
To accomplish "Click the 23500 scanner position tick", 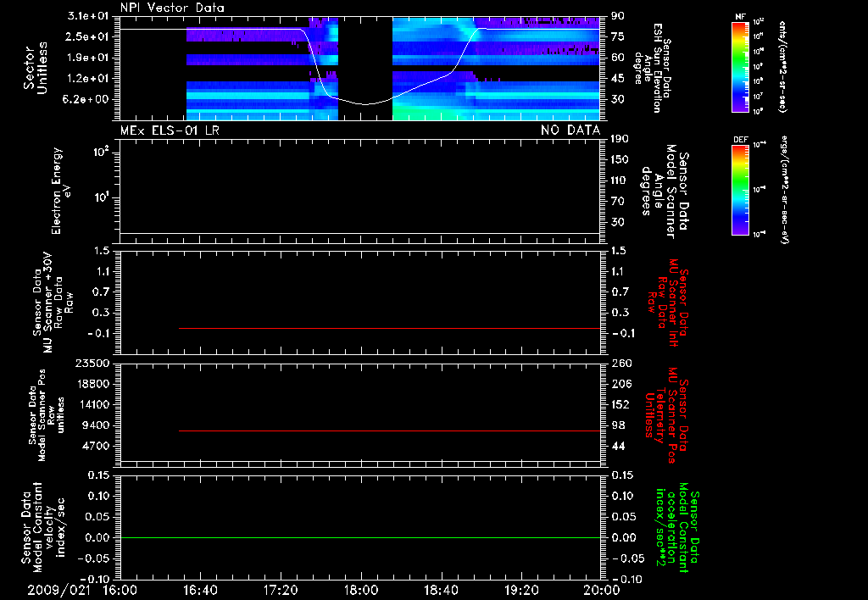I will click(x=92, y=364).
